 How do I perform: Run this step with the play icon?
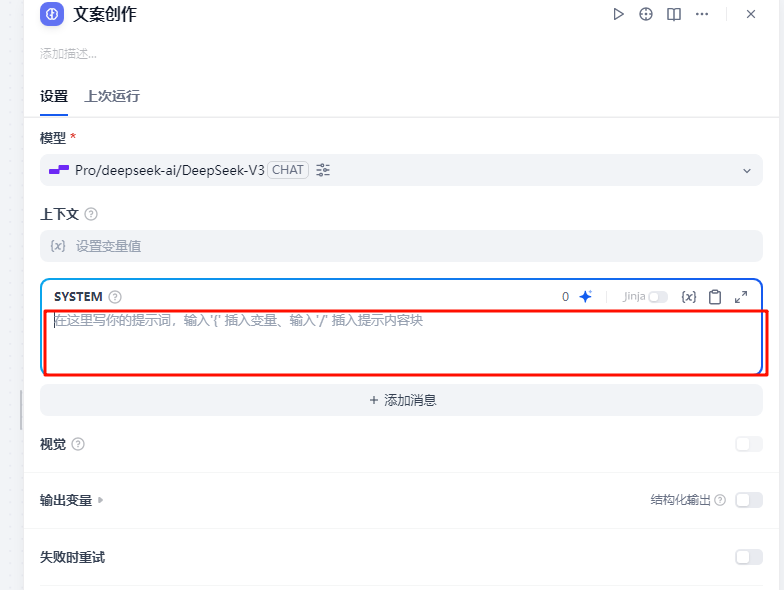(x=619, y=14)
